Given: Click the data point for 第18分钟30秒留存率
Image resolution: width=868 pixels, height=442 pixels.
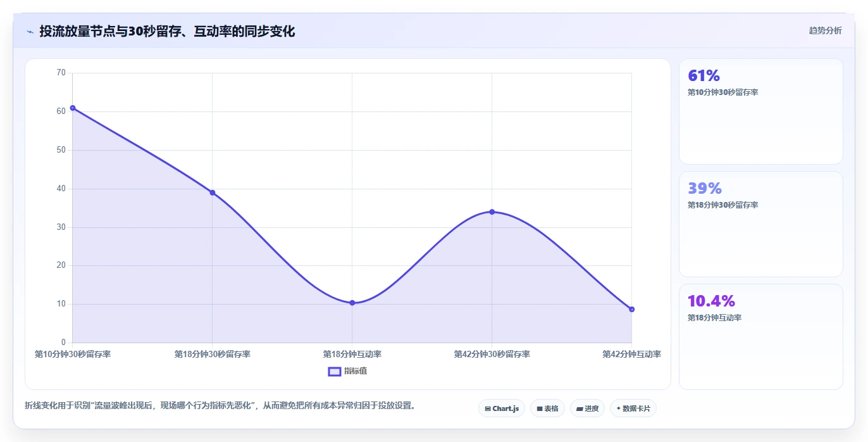Looking at the screenshot, I should 213,193.
